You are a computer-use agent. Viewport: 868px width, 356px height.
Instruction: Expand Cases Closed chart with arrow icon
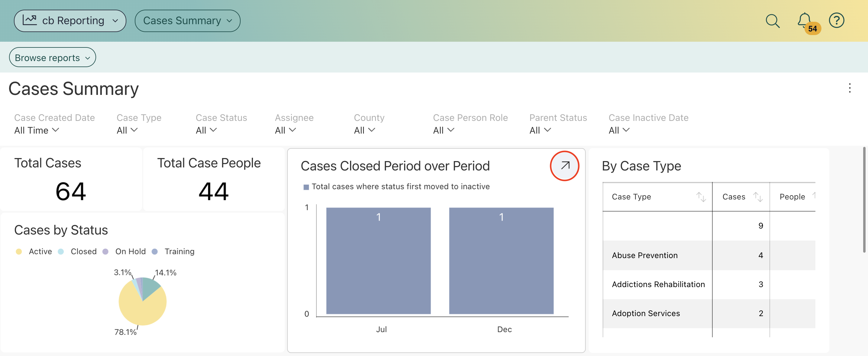[x=565, y=166]
